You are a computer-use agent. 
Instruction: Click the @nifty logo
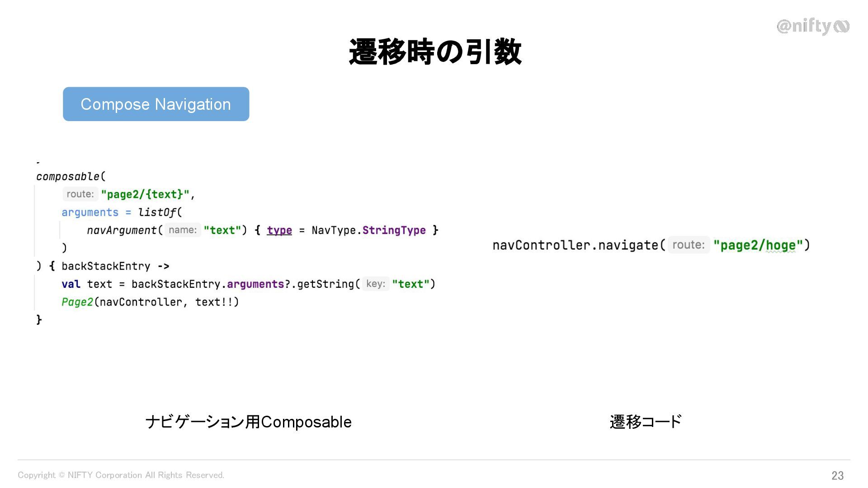pos(813,26)
